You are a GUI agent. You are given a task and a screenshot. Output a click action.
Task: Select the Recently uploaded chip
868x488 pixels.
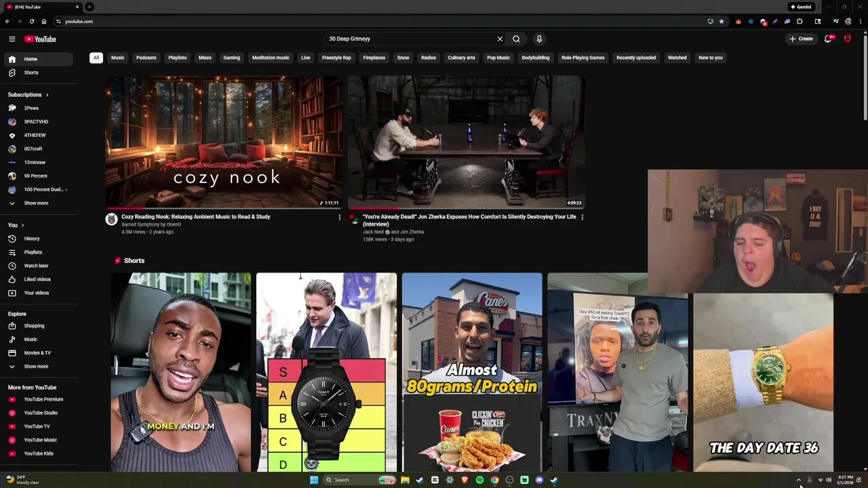coord(636,58)
